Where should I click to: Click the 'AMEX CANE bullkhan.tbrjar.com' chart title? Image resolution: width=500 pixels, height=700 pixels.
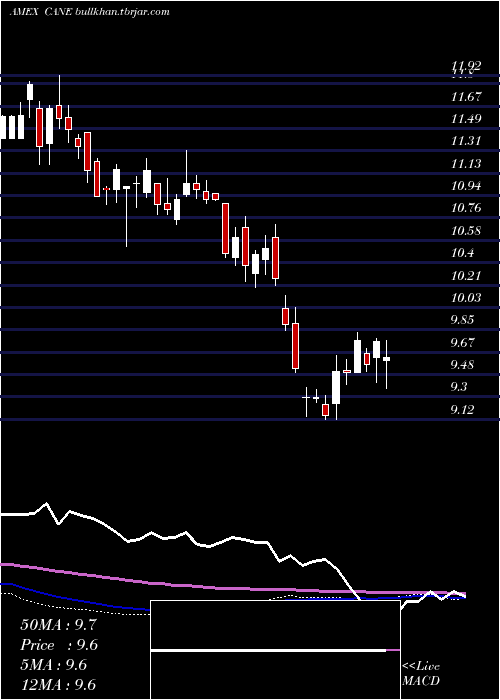89,12
